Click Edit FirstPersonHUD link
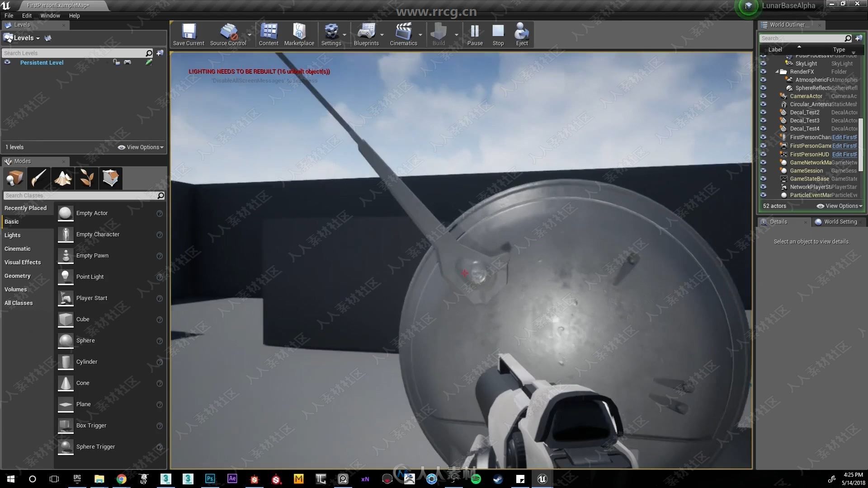The width and height of the screenshot is (868, 488). (x=844, y=155)
